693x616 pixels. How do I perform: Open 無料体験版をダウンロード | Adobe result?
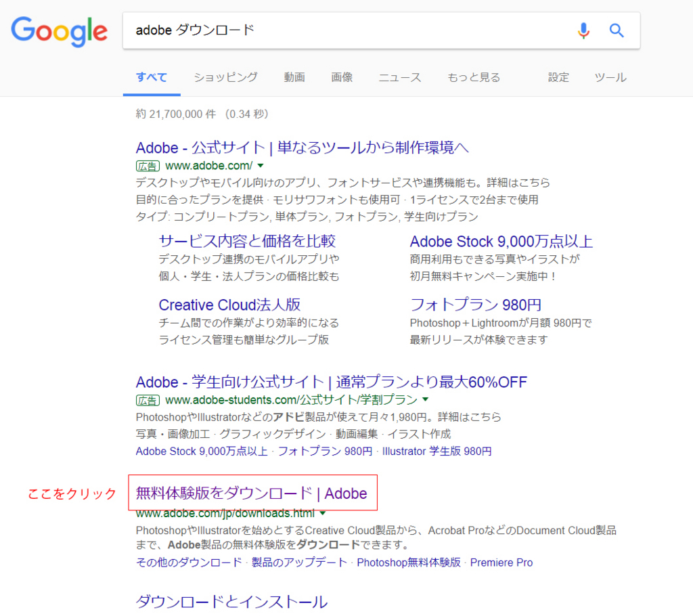coord(252,493)
